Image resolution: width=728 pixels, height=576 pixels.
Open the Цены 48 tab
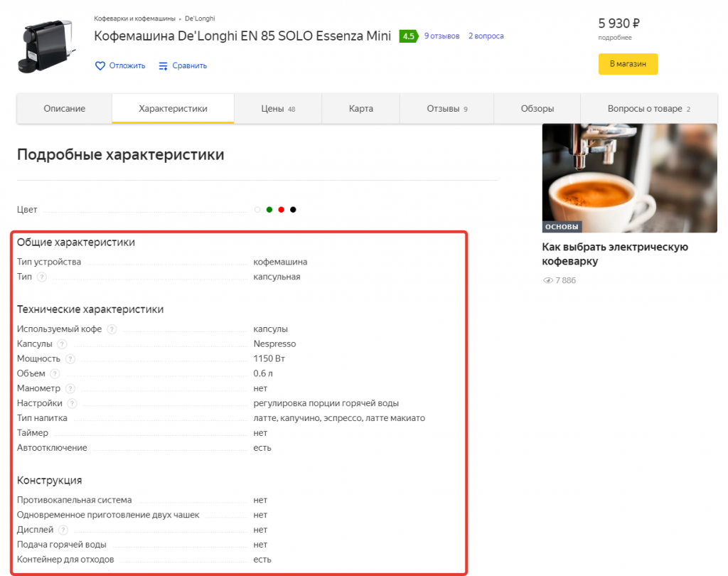[x=278, y=109]
